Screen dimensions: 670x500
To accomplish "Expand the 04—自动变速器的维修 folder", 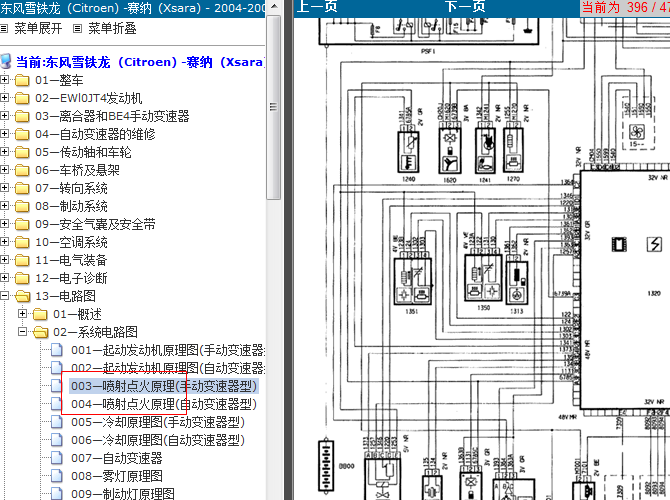I will 4,134.
